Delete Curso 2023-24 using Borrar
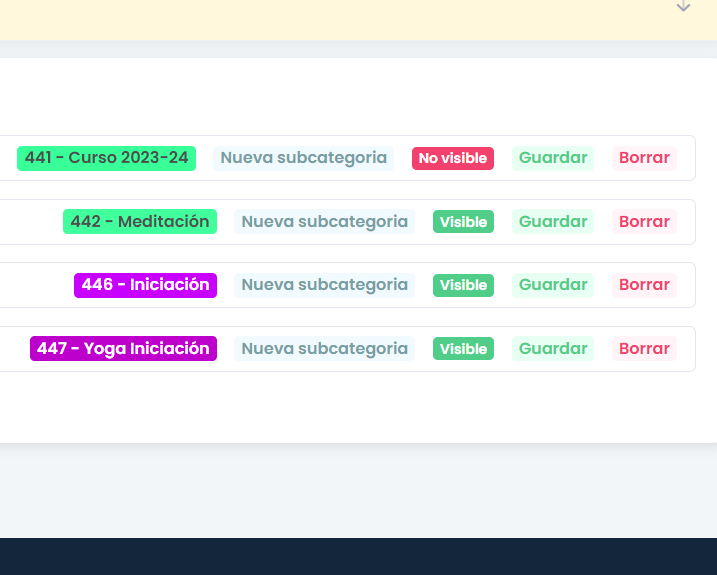Screen dimensions: 717x575 [644, 158]
